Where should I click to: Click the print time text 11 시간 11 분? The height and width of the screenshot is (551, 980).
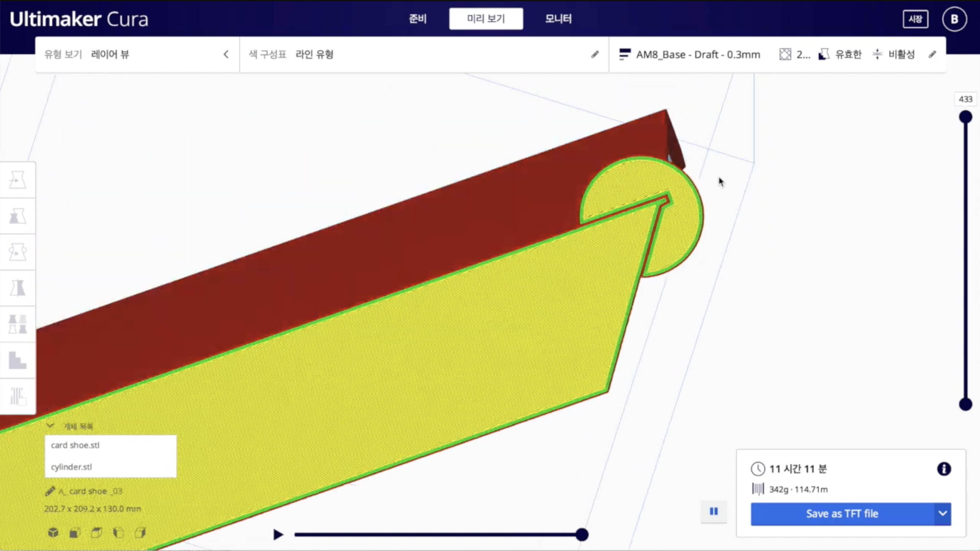(x=798, y=469)
